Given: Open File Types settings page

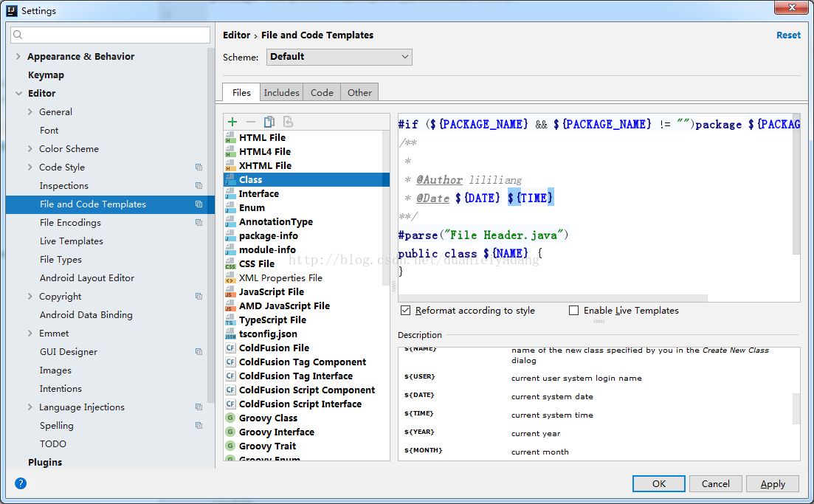Looking at the screenshot, I should pyautogui.click(x=61, y=260).
